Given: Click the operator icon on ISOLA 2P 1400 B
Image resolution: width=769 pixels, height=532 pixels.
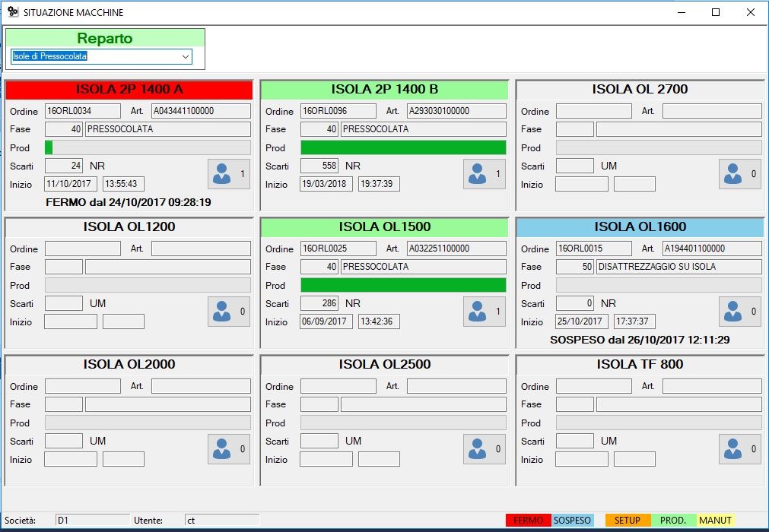Looking at the screenshot, I should 485,174.
